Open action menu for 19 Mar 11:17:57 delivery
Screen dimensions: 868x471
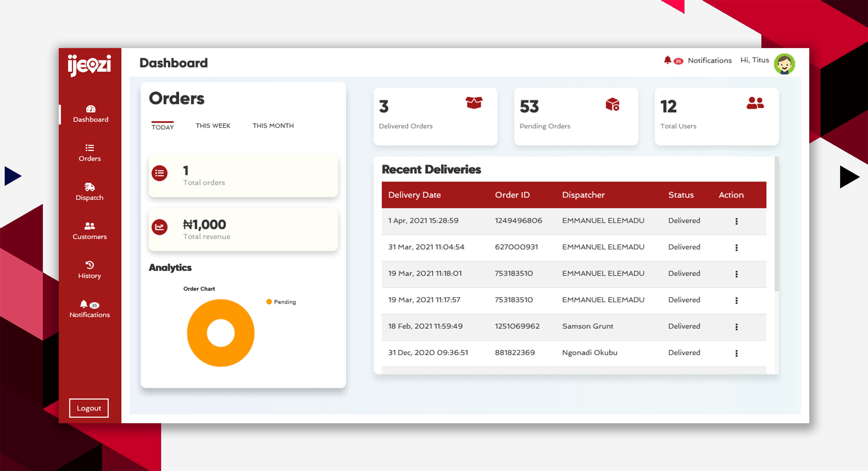tap(737, 300)
